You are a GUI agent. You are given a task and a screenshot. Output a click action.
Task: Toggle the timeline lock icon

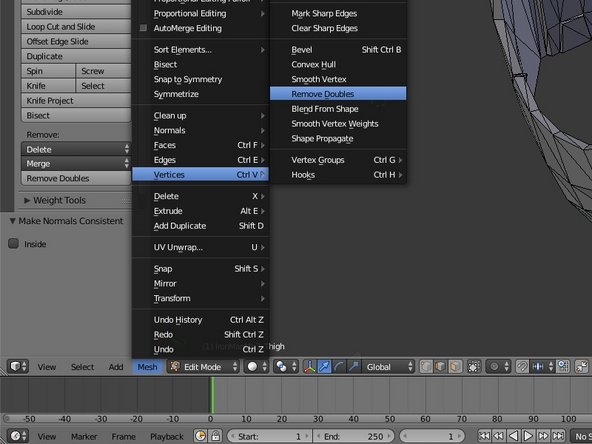216,436
